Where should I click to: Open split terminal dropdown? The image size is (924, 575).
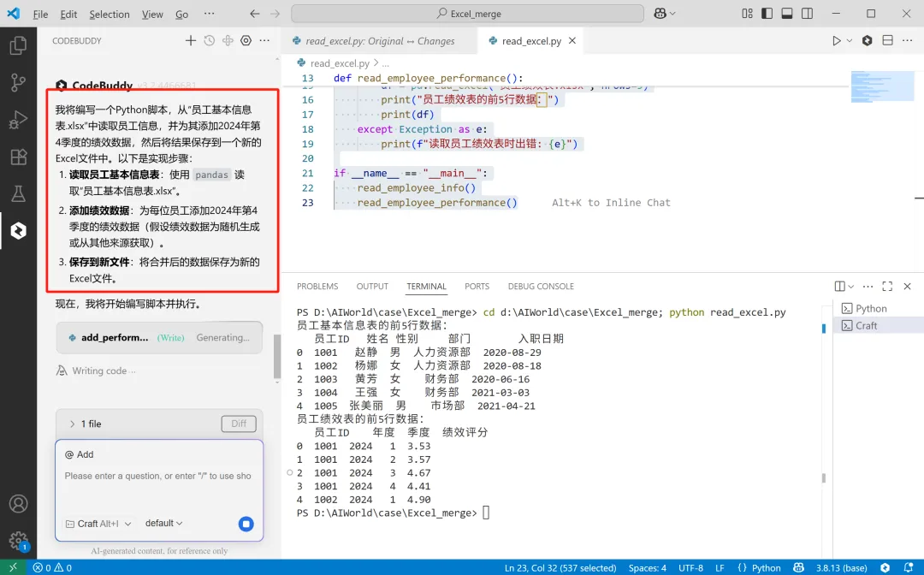850,287
